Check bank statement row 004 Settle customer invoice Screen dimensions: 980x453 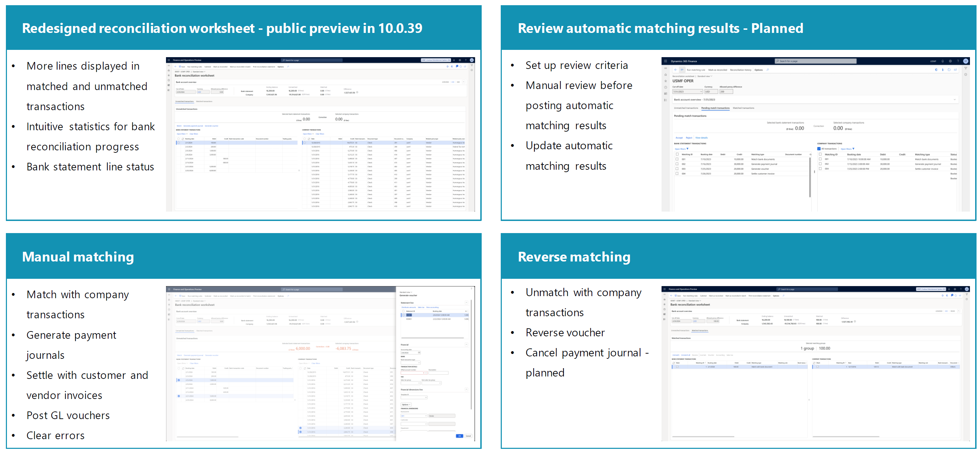click(677, 174)
